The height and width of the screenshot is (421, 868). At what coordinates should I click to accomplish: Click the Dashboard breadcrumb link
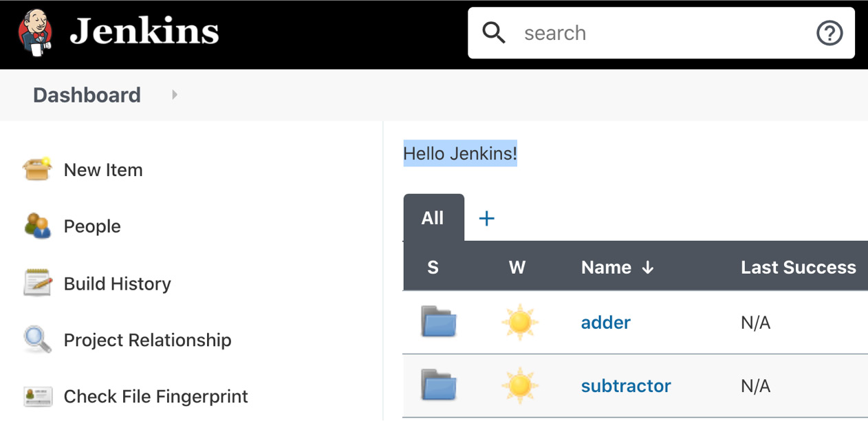pyautogui.click(x=87, y=95)
